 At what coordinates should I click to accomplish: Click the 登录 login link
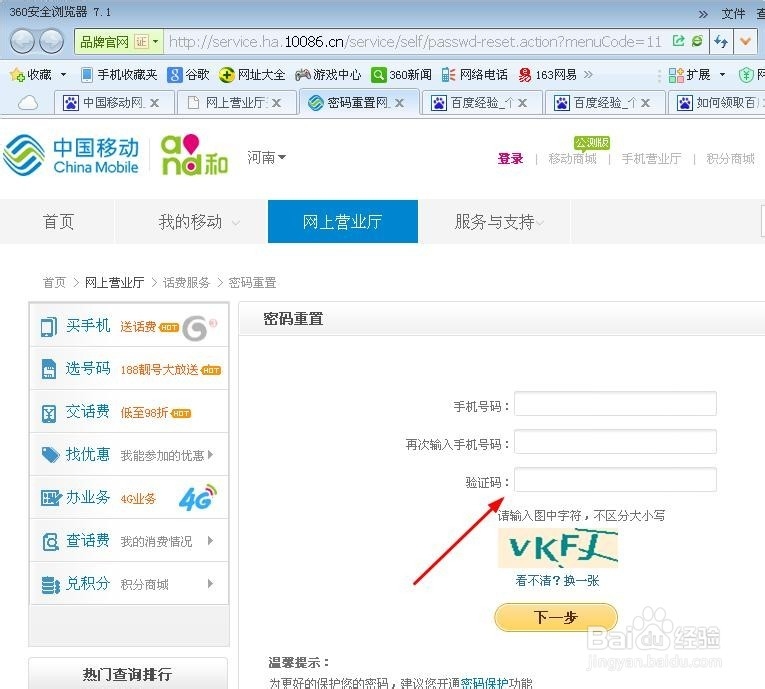(510, 159)
